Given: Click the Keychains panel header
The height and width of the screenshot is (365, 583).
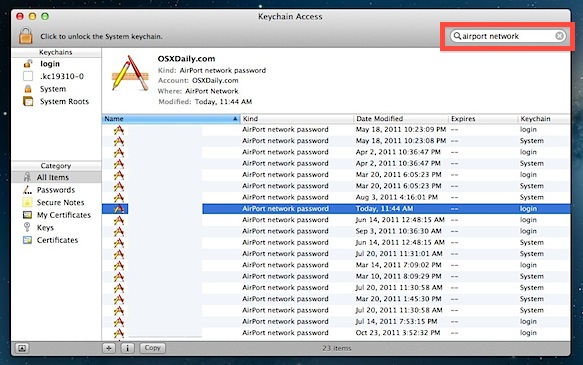Looking at the screenshot, I should 56,52.
